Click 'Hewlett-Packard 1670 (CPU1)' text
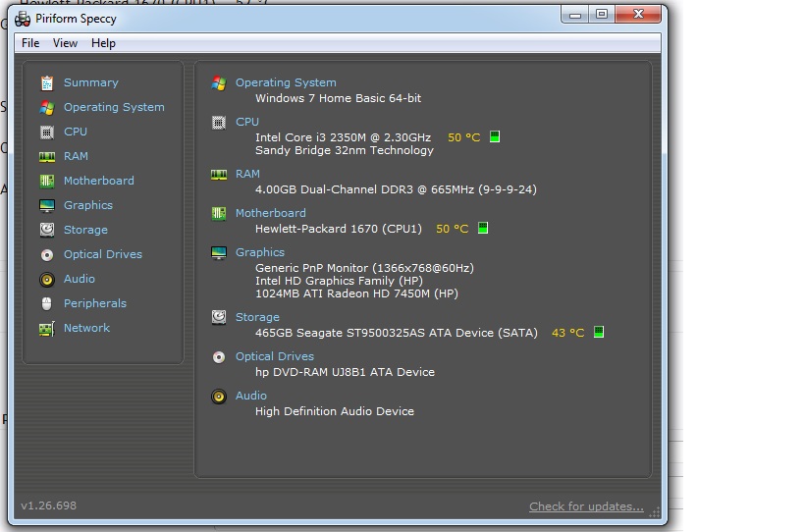This screenshot has height=532, width=804. tap(339, 229)
